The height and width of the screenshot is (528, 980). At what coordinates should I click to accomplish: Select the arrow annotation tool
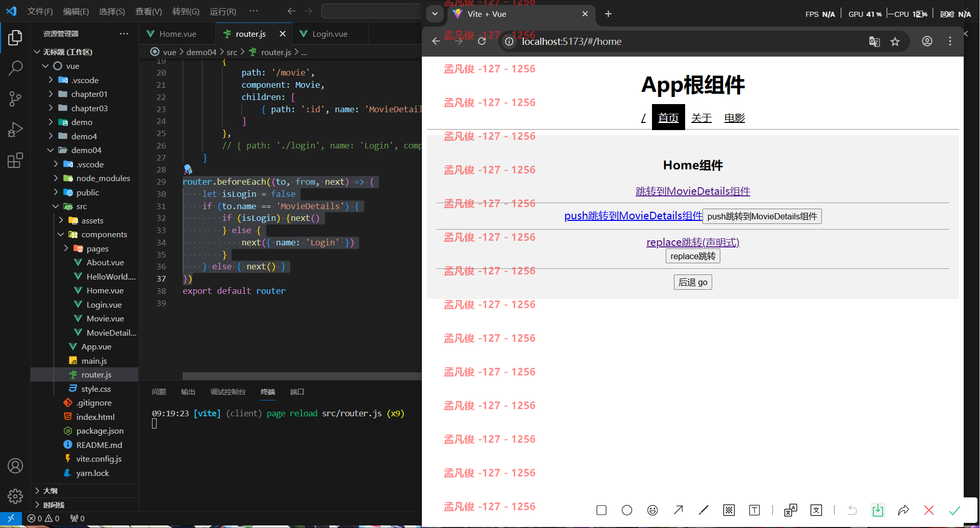678,510
